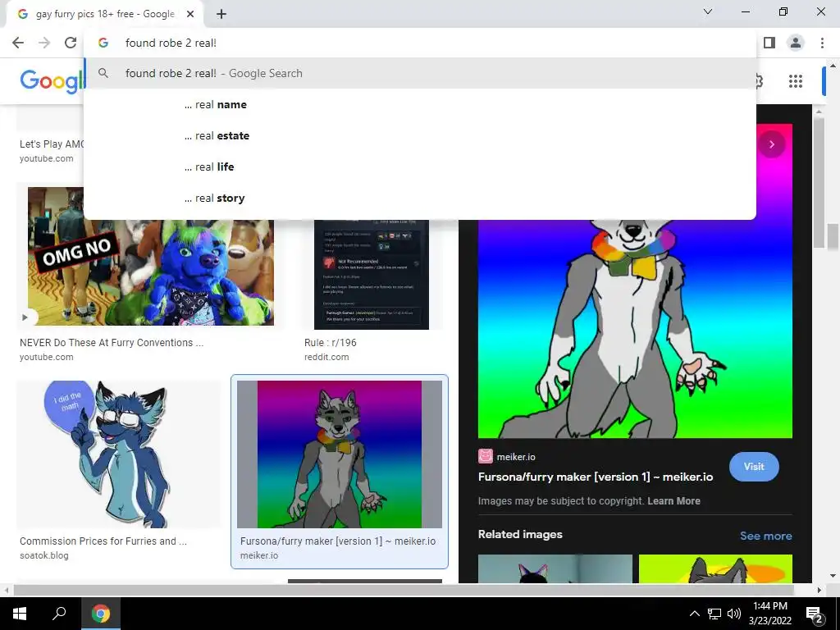Choose 'found robe 2 real! - Google Search' suggestion
The height and width of the screenshot is (630, 840).
(420, 73)
